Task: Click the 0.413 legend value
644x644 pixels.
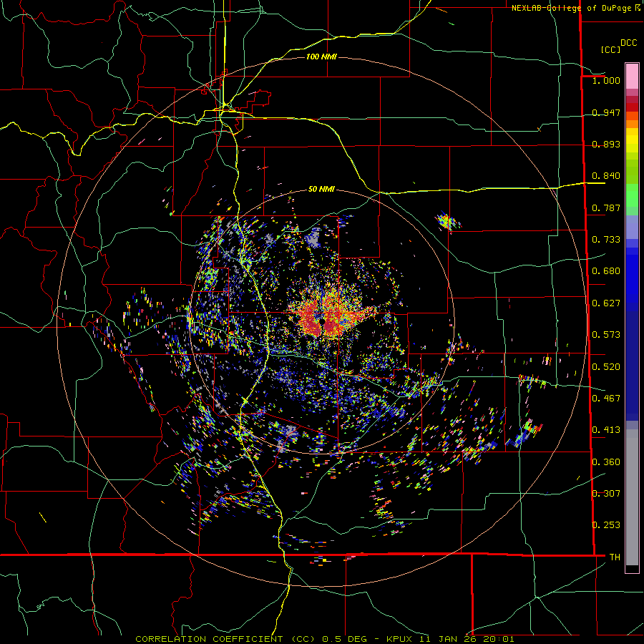Action: (x=606, y=430)
